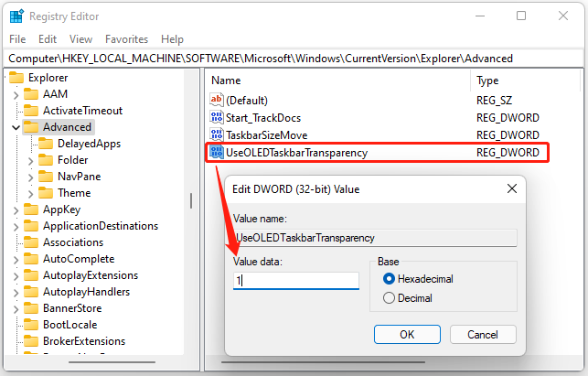Select the (Default) value name
The image size is (588, 376).
point(247,101)
